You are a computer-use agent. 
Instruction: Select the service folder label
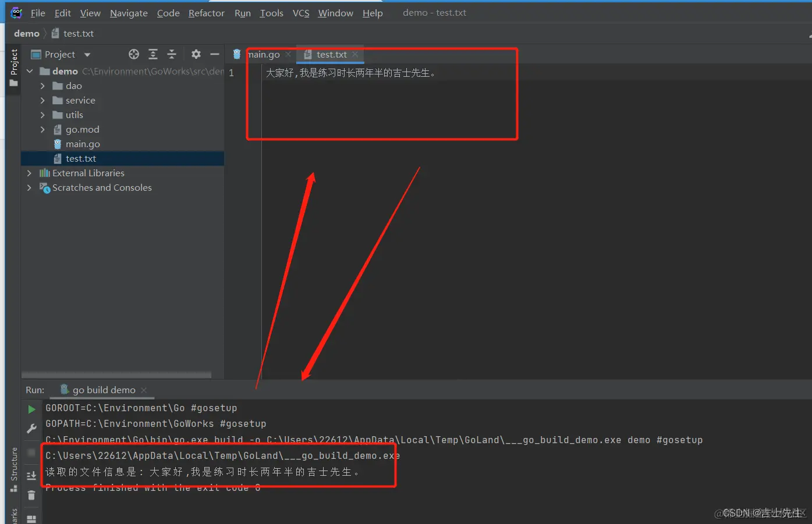click(80, 100)
